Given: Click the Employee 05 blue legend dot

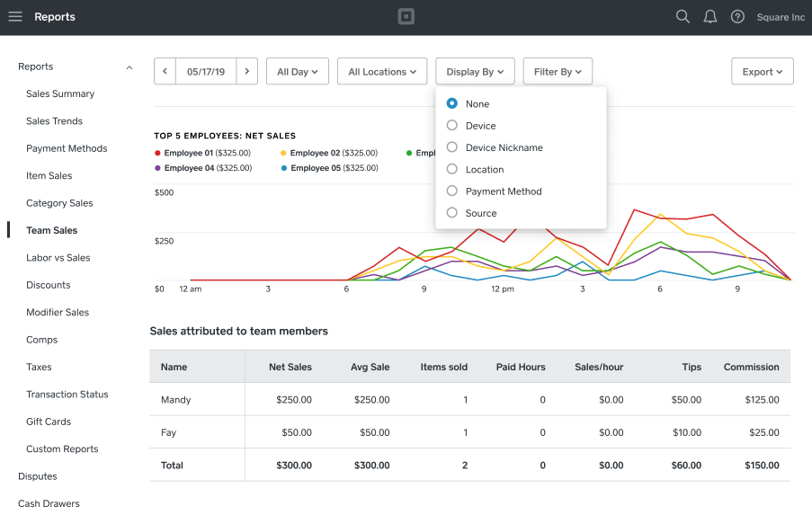Looking at the screenshot, I should point(284,168).
